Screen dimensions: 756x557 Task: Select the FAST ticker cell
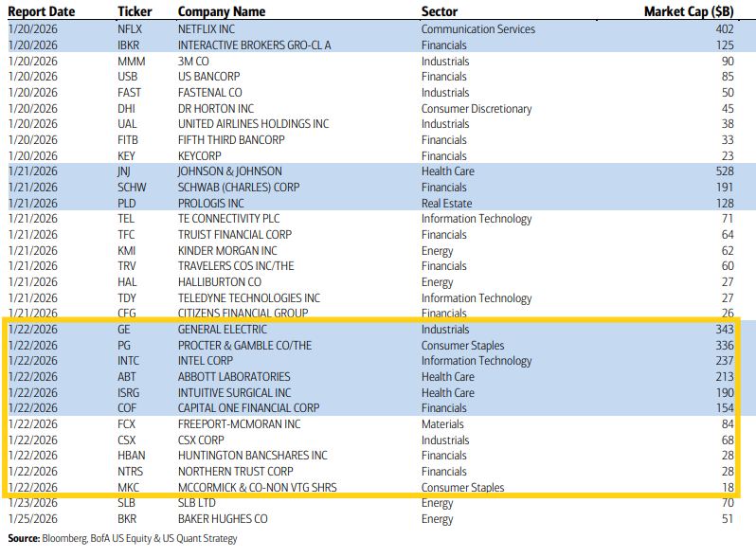click(x=129, y=93)
